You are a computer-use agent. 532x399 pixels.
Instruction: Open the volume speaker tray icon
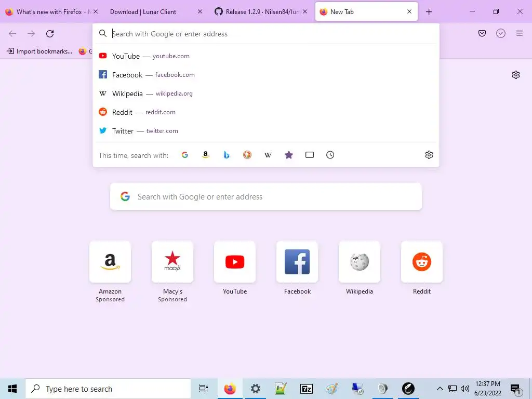[465, 389]
